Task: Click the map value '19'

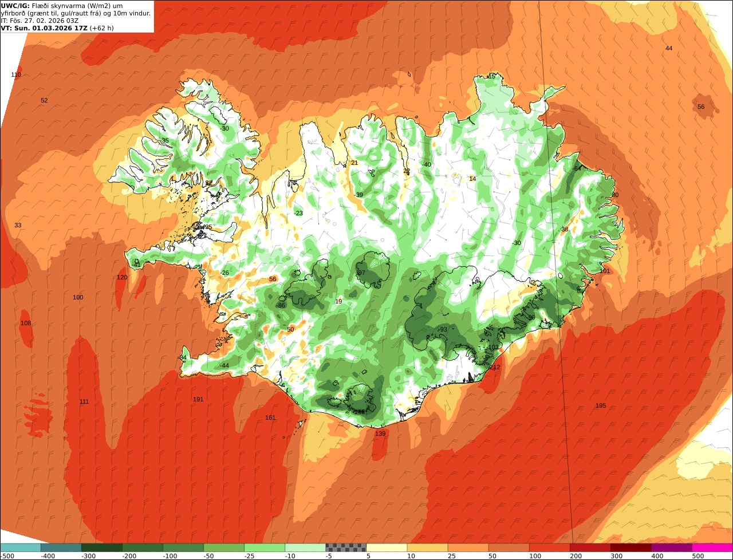Action: click(x=338, y=302)
